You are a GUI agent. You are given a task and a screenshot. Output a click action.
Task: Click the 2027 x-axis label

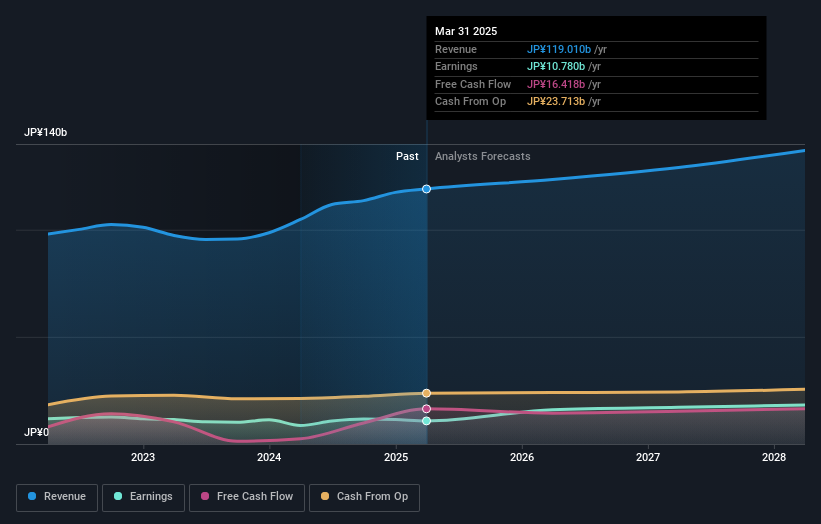click(x=648, y=457)
